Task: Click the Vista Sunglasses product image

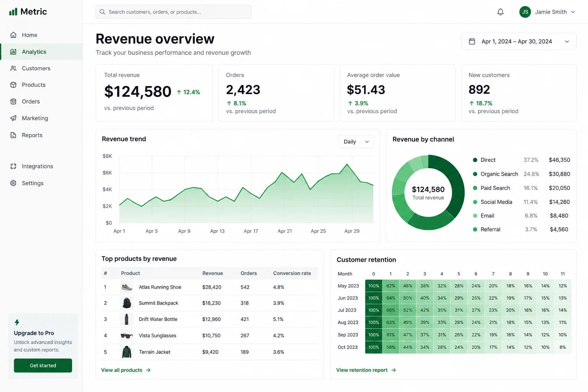Action: (x=127, y=336)
